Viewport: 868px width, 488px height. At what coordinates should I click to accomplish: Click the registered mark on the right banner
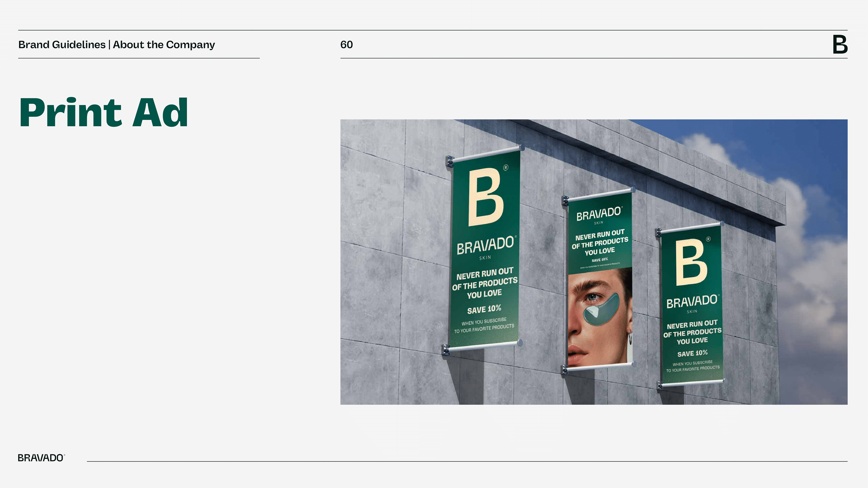708,239
